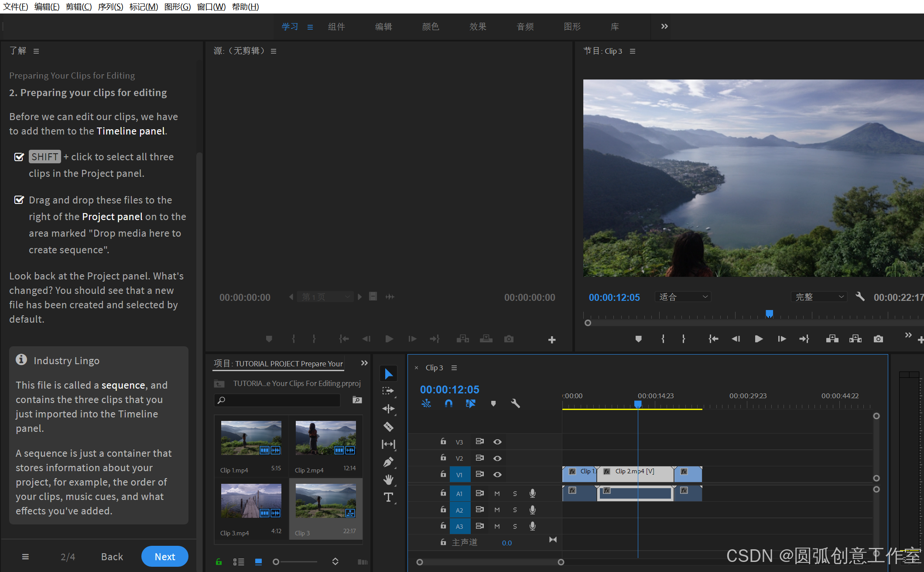
Task: Select the Razor tool in toolbar
Action: 388,427
